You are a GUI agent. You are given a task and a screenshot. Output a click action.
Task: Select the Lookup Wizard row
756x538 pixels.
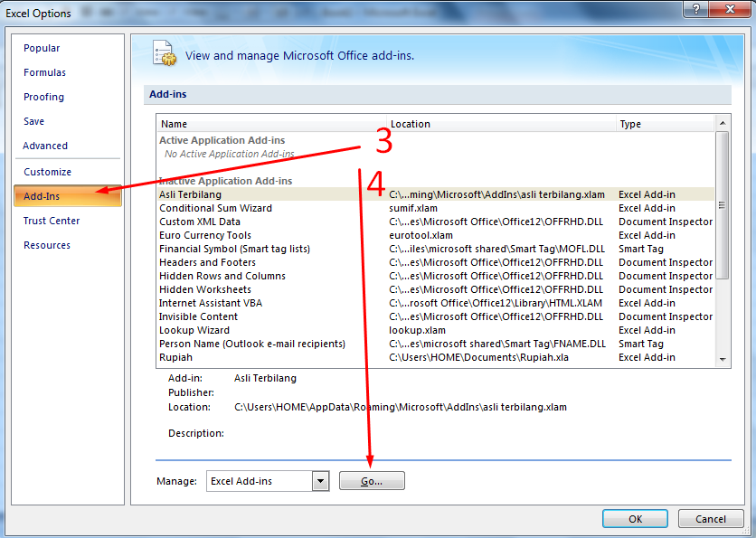pos(436,330)
